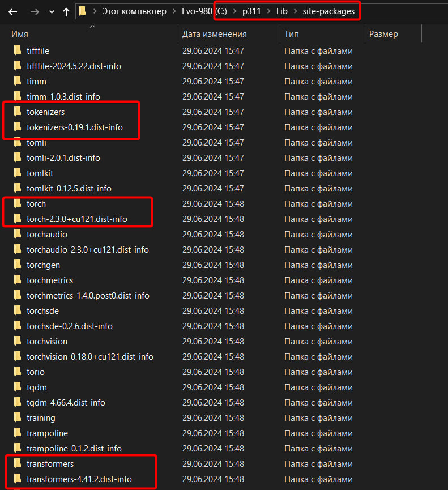Select the tifffile folder icon
This screenshot has width=448, height=490.
tap(18, 50)
